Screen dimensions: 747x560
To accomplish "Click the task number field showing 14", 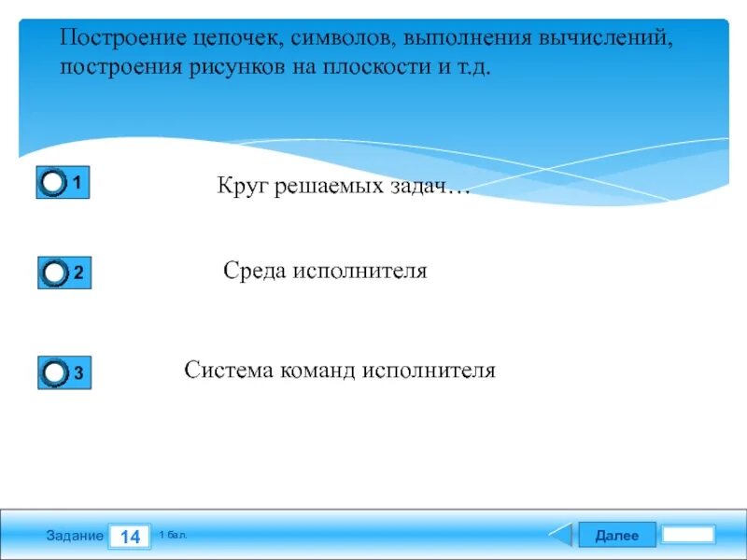I will [130, 536].
